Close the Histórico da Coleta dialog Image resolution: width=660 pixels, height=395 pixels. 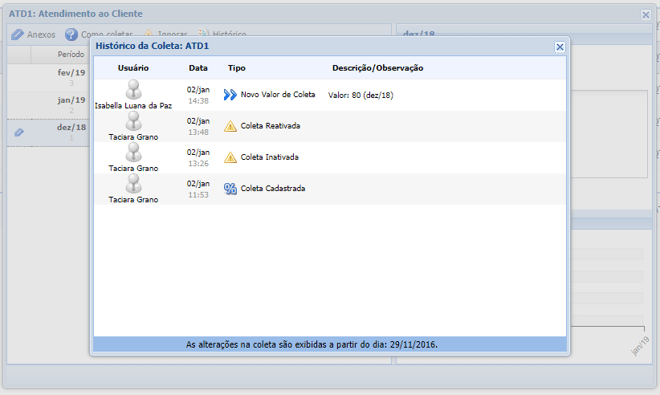pyautogui.click(x=559, y=47)
